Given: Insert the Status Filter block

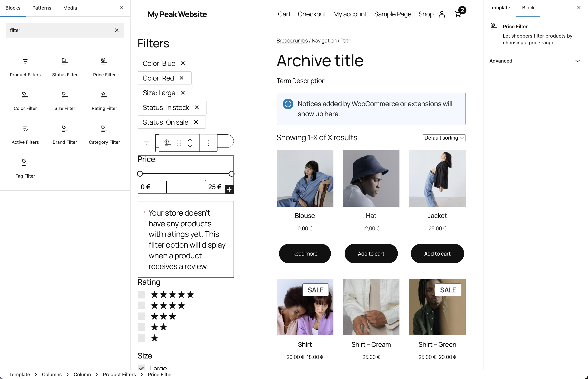Looking at the screenshot, I should click(x=65, y=67).
